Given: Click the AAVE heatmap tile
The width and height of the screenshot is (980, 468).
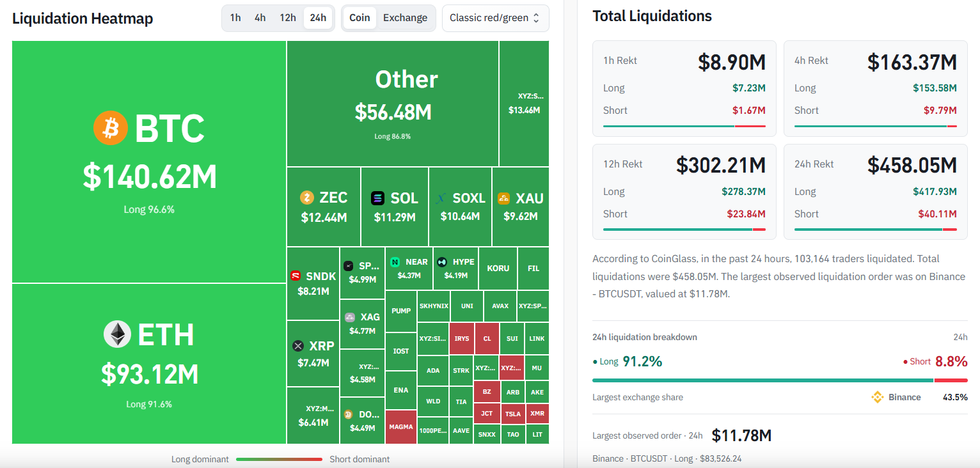Looking at the screenshot, I should 461,431.
